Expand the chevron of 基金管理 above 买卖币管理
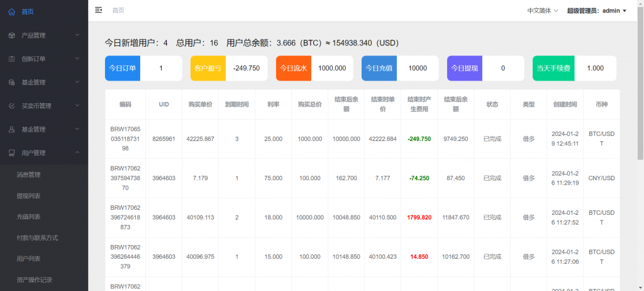The image size is (644, 291). [x=77, y=83]
